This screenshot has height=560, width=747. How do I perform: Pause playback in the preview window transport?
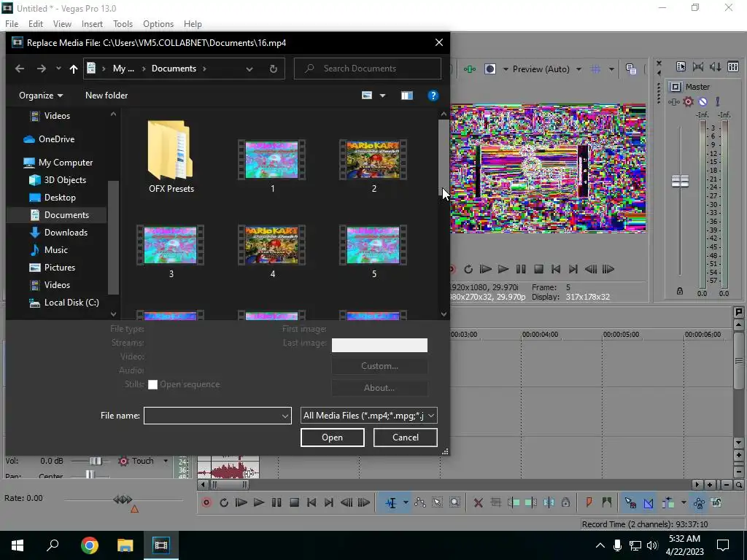pyautogui.click(x=521, y=269)
